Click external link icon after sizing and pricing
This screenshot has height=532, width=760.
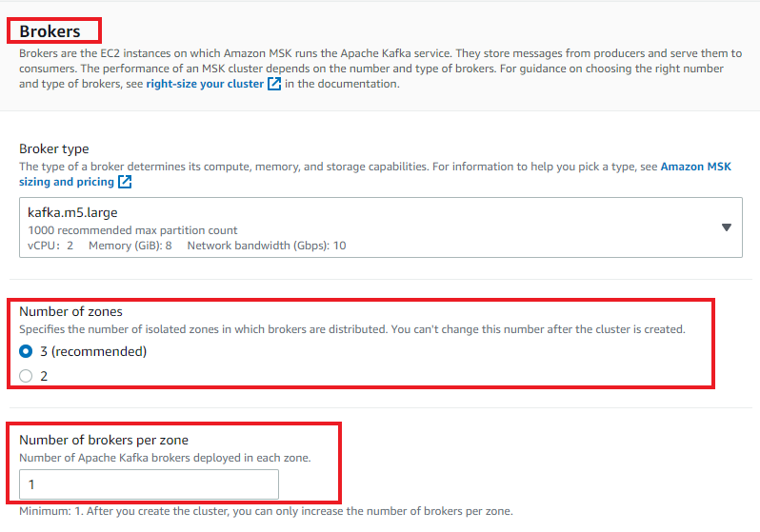[x=125, y=181]
